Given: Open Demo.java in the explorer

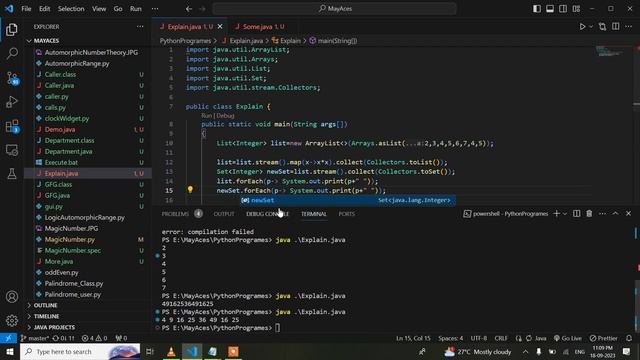Looking at the screenshot, I should [60, 129].
